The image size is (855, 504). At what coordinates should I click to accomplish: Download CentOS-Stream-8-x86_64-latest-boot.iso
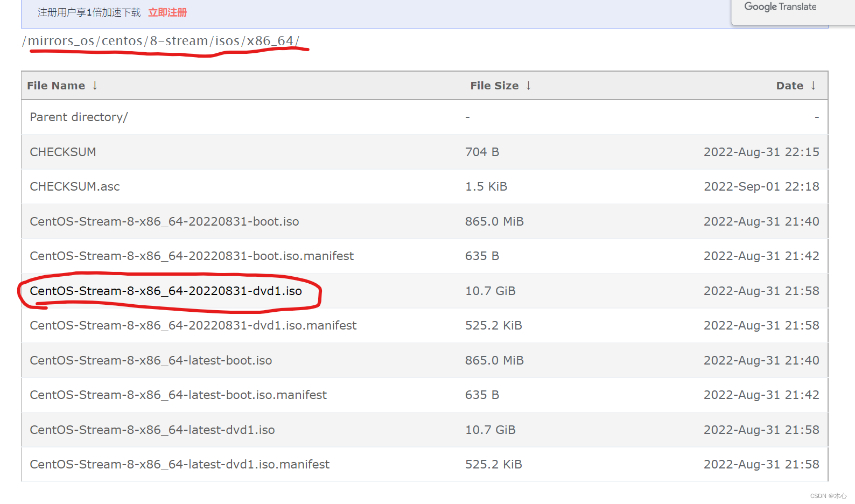(x=151, y=360)
